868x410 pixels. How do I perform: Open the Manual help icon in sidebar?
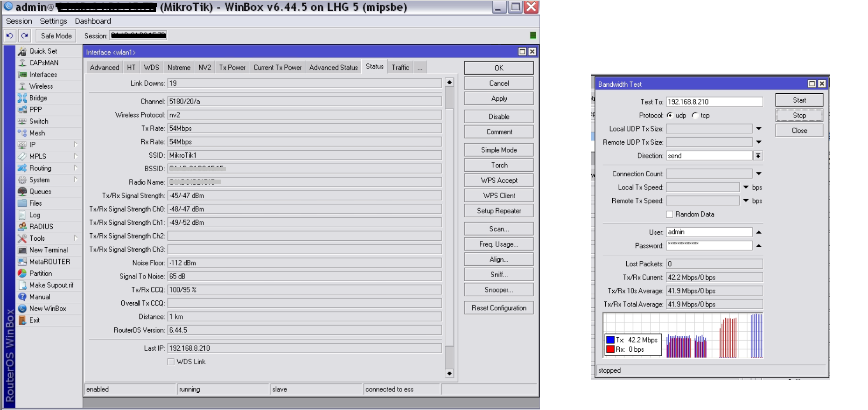22,297
